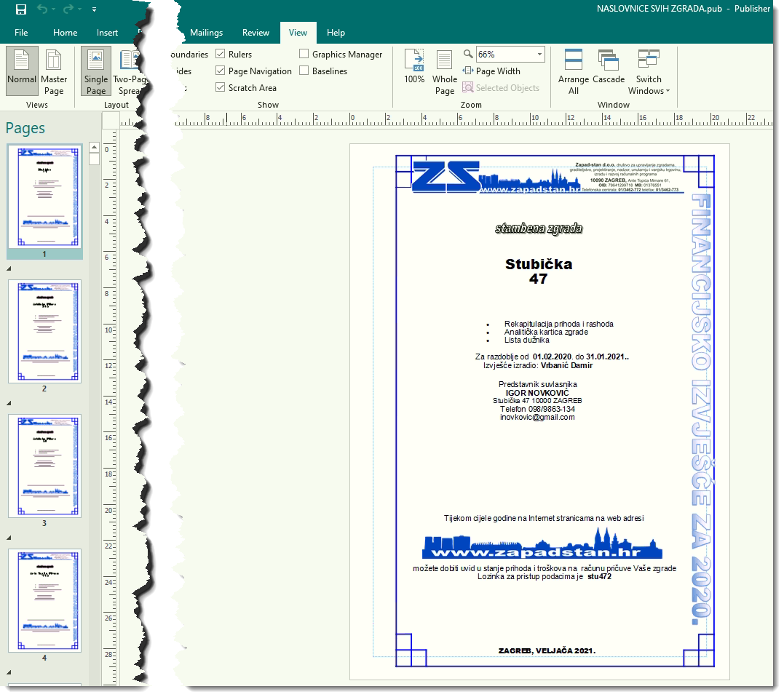Edit the 66% zoom value field
The height and width of the screenshot is (697, 784).
[504, 54]
